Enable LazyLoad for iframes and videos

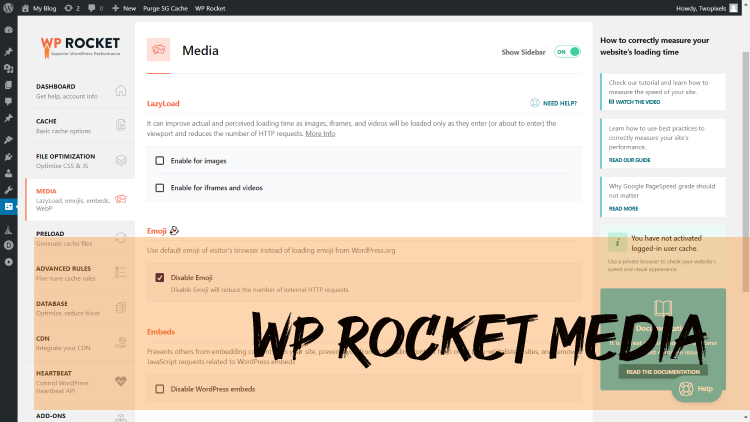(x=160, y=188)
